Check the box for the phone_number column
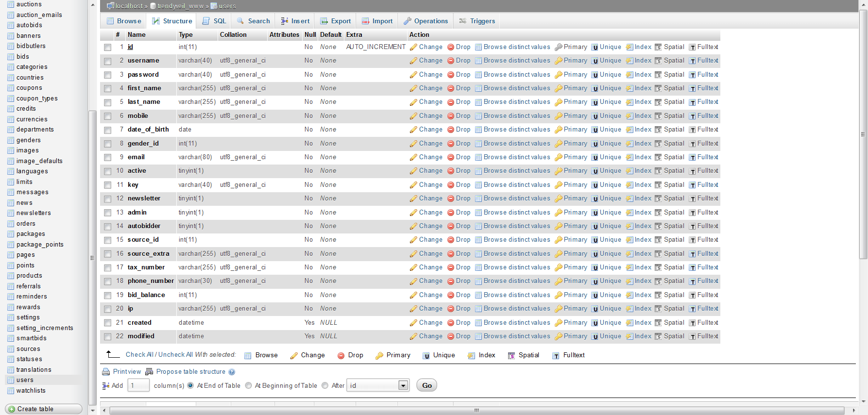 click(107, 282)
